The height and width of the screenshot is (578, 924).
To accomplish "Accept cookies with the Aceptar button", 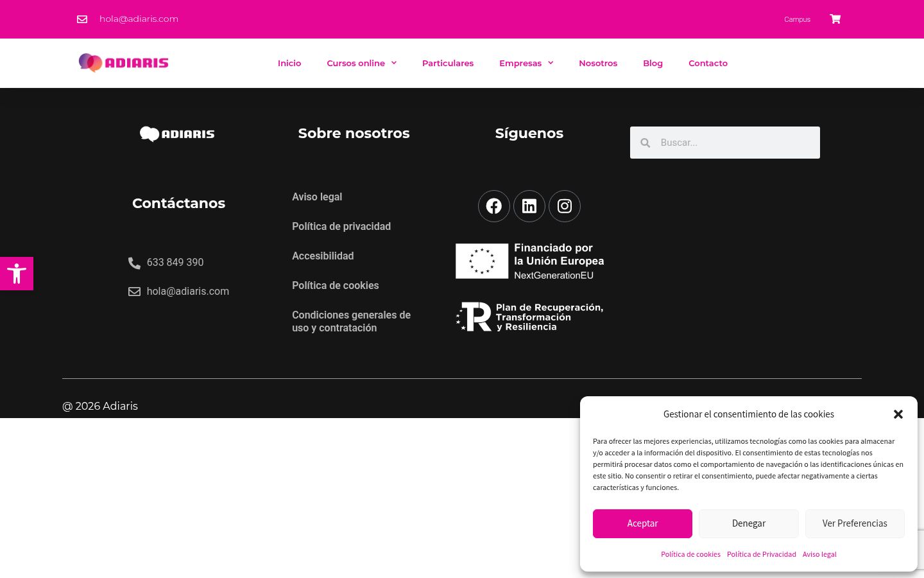I will click(642, 523).
